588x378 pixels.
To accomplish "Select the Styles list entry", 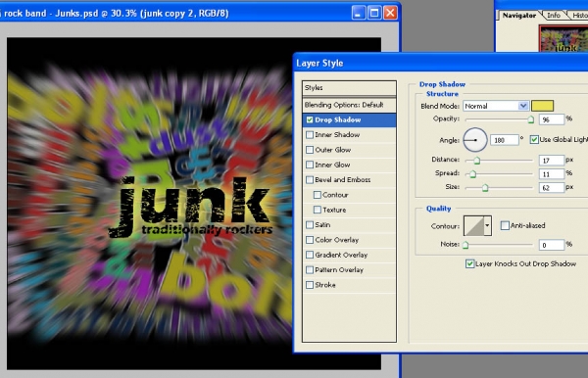I will [349, 88].
